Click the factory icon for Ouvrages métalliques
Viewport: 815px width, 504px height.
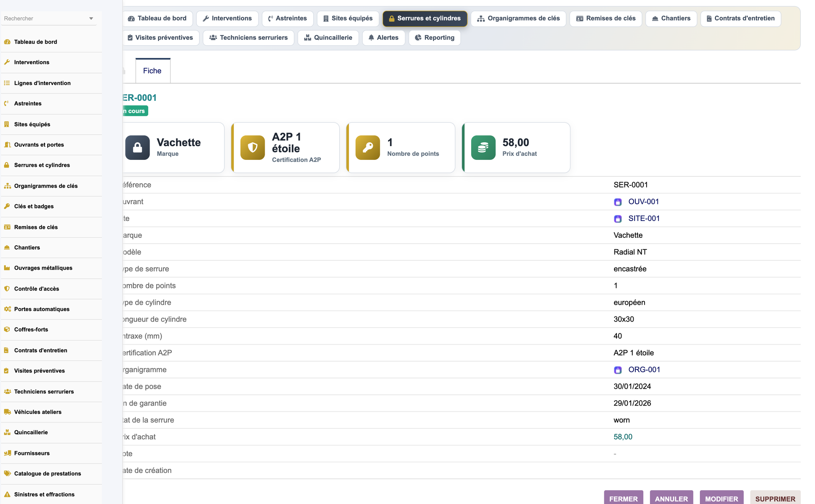click(7, 268)
